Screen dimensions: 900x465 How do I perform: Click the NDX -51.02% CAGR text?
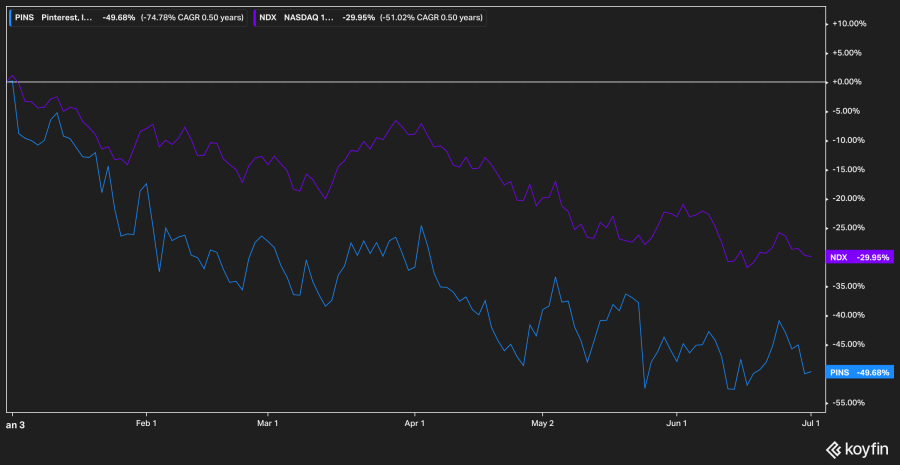click(x=430, y=18)
